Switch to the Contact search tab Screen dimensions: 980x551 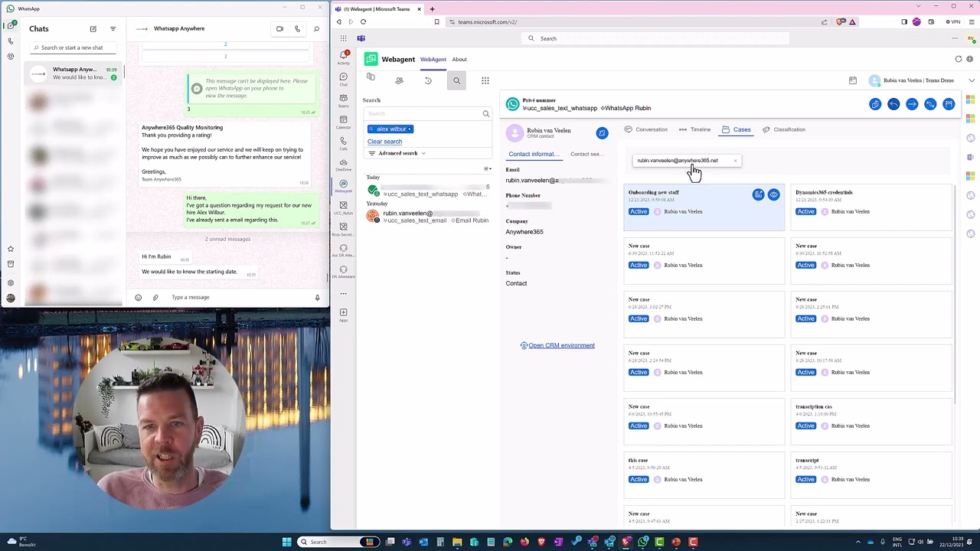[587, 154]
